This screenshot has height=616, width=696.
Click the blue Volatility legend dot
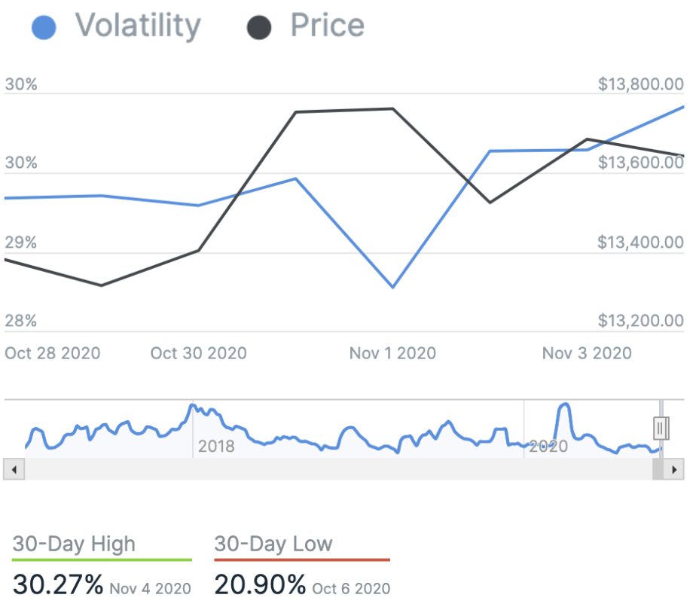44,29
